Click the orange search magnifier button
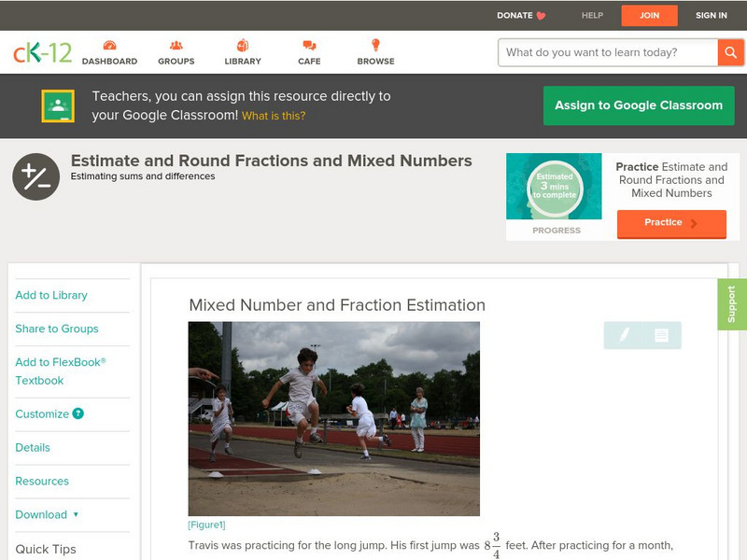 click(x=730, y=52)
